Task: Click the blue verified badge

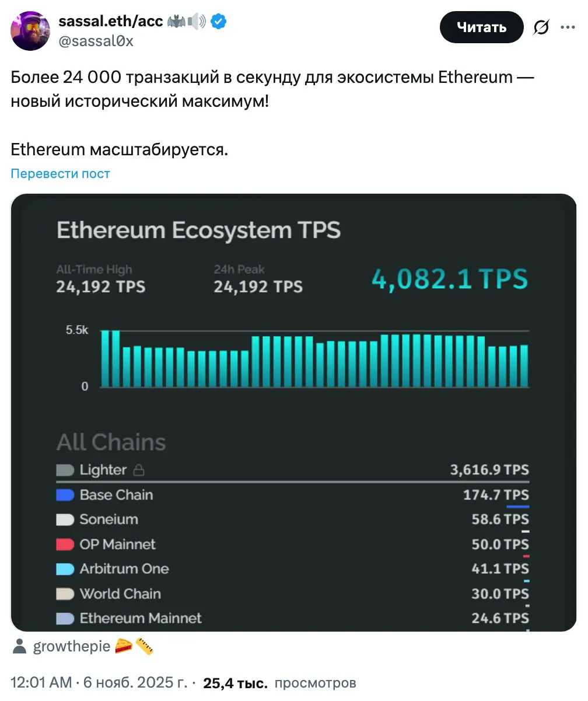Action: point(219,22)
